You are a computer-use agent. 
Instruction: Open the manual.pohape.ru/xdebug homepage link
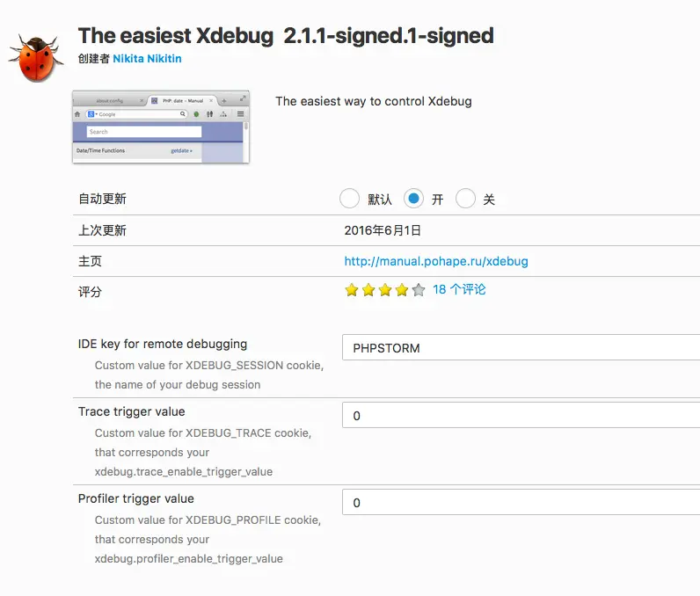pyautogui.click(x=436, y=261)
